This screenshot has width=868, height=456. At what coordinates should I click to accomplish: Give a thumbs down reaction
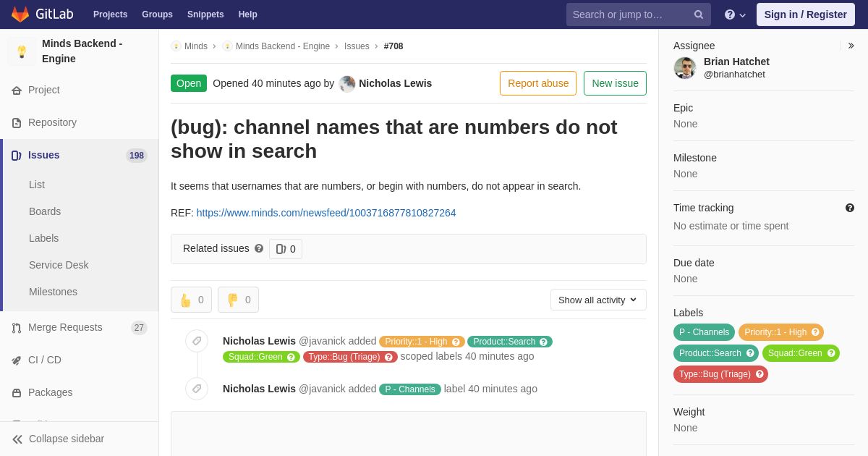pos(238,300)
